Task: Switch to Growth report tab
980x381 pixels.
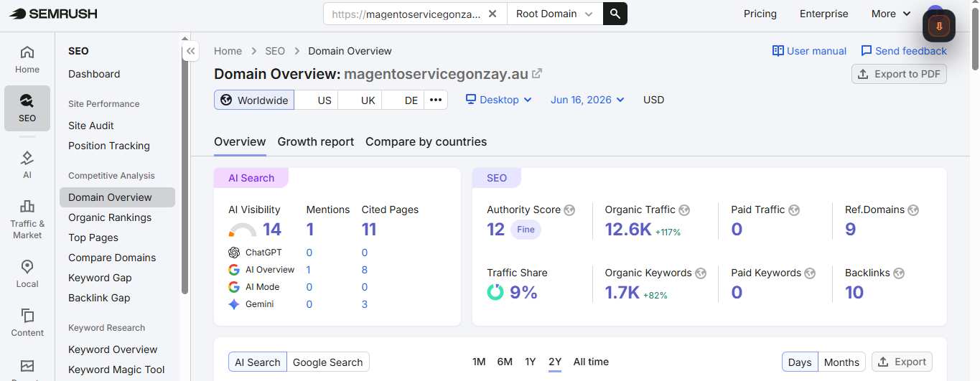Action: pyautogui.click(x=316, y=141)
